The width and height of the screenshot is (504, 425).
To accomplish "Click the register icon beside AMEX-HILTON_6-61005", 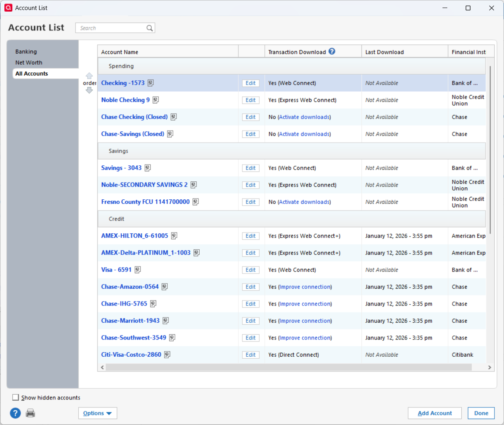I will [x=174, y=236].
